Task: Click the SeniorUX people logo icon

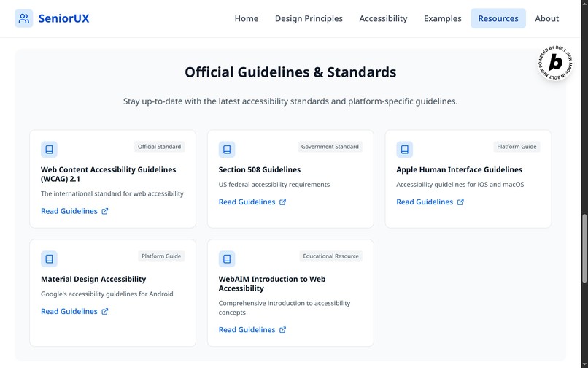Action: (23, 18)
